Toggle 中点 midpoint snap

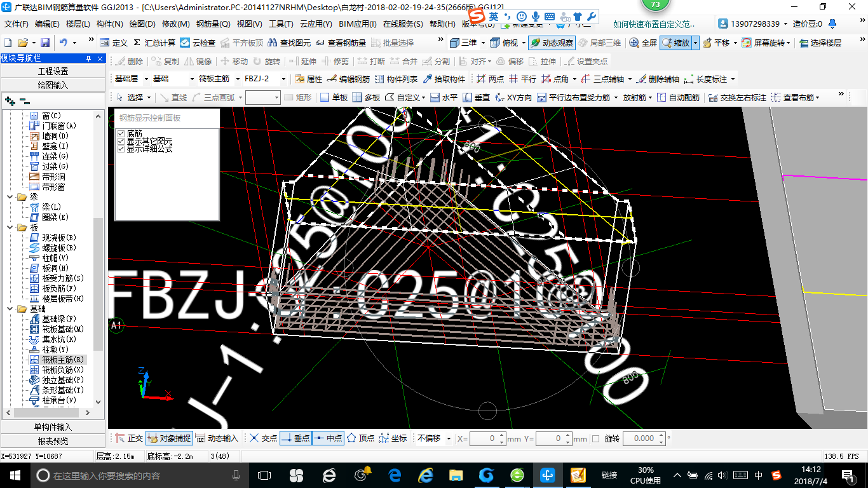[328, 438]
